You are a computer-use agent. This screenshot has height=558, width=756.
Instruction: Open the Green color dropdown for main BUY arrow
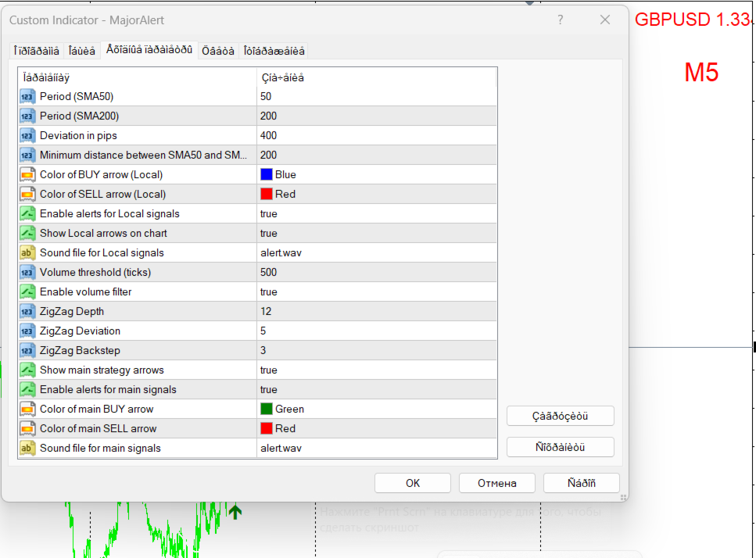tap(377, 409)
